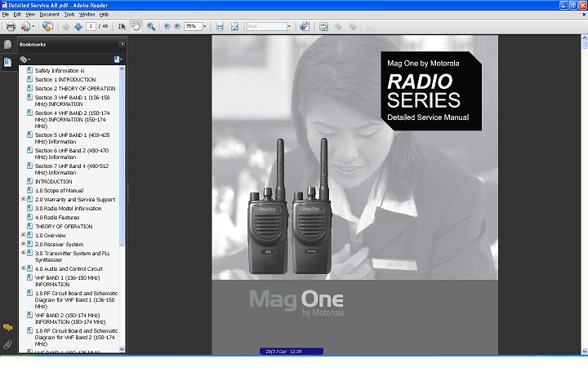Viewport: 588px width, 376px height.
Task: Click the Adobe Reader title bar icon
Action: tap(4, 5)
